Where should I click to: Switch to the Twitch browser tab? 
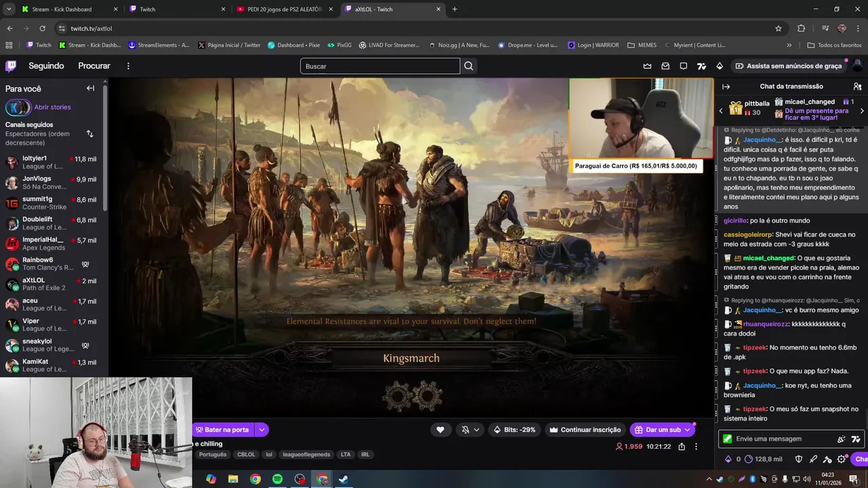click(x=176, y=9)
